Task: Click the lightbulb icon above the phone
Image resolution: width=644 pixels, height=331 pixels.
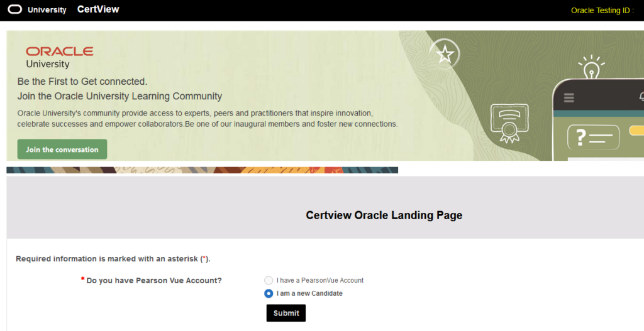Action: tap(591, 68)
